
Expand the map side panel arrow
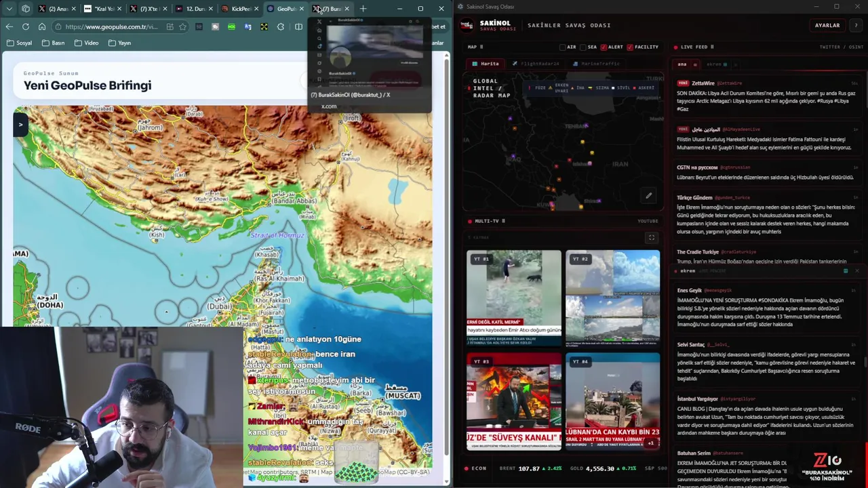[20, 124]
